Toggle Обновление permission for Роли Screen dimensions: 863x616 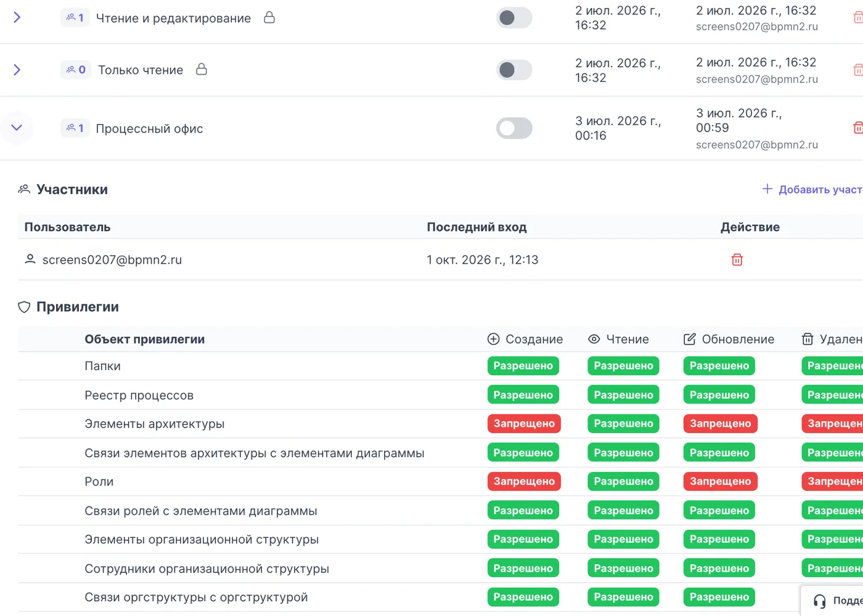coord(721,481)
